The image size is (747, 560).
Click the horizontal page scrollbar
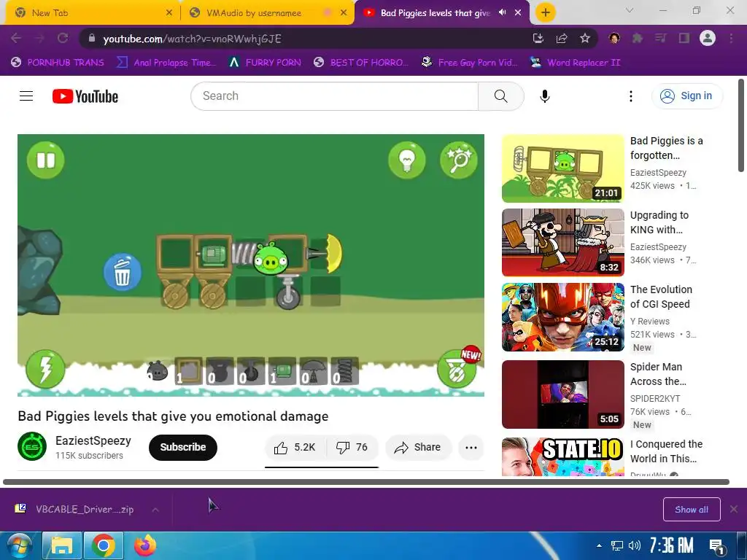pos(366,482)
